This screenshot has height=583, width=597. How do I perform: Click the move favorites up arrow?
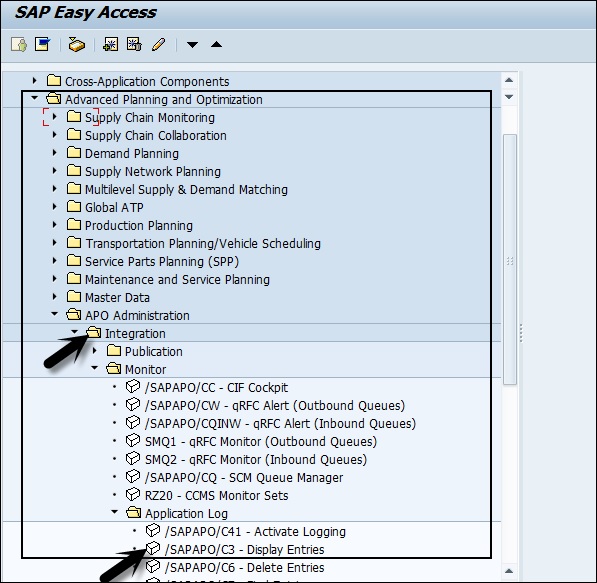tap(216, 45)
